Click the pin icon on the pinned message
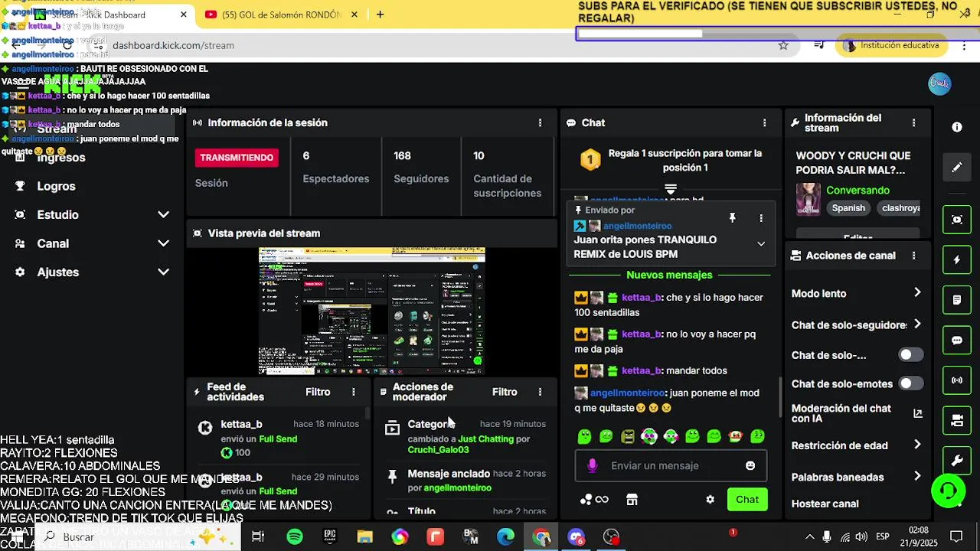This screenshot has height=551, width=980. pyautogui.click(x=732, y=218)
